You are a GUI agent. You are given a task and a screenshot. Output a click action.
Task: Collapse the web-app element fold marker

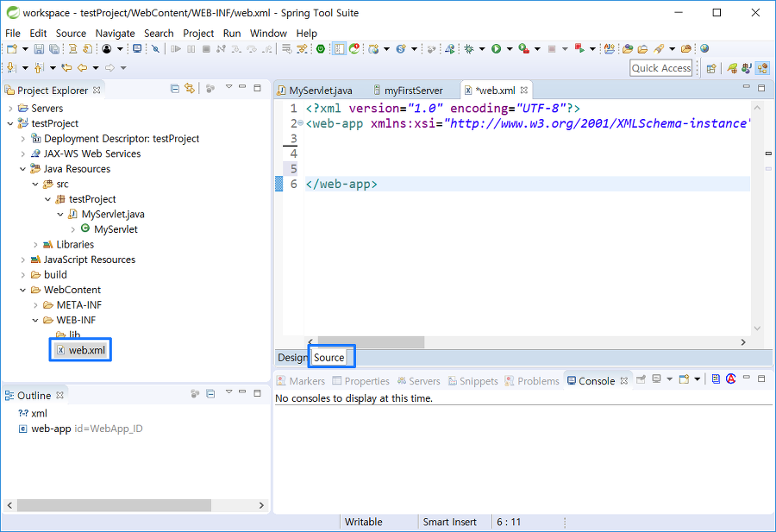(x=300, y=123)
